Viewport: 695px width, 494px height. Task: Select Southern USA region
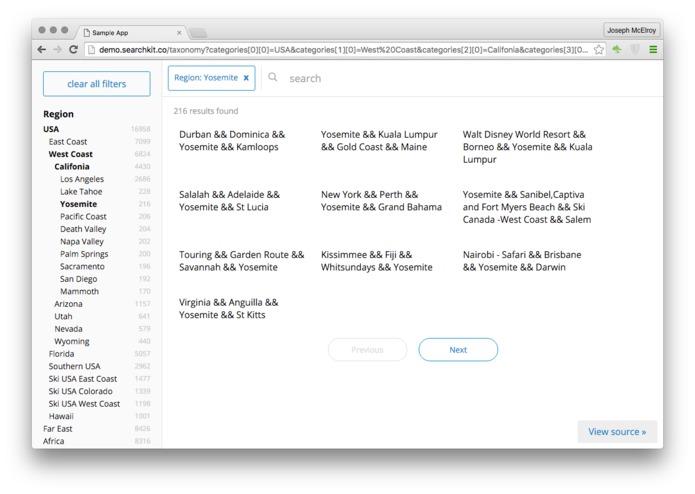[x=74, y=366]
